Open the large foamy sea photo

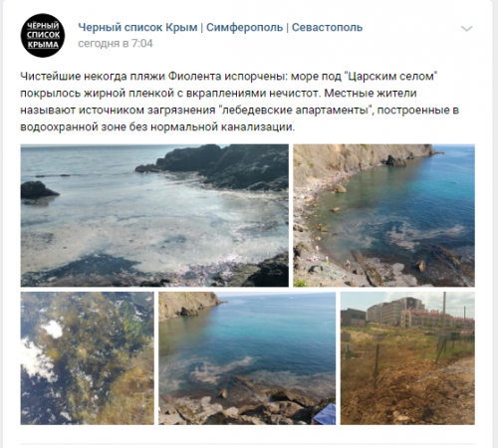154,215
